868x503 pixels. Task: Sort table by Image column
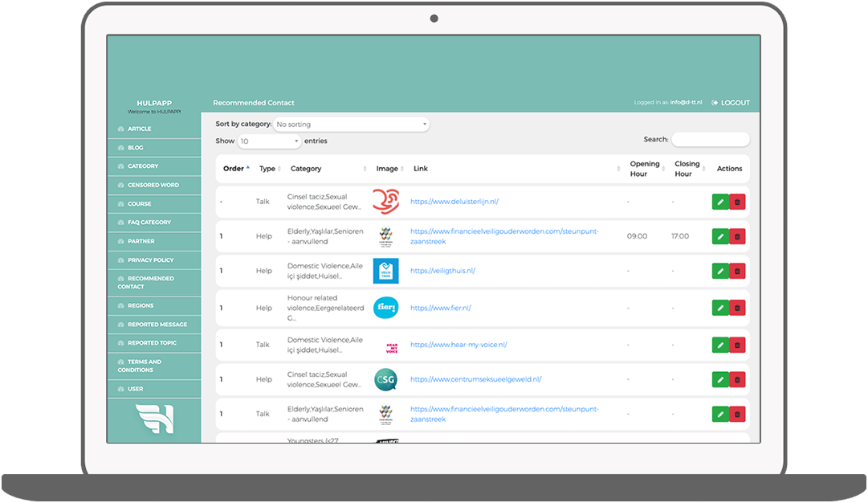click(389, 169)
